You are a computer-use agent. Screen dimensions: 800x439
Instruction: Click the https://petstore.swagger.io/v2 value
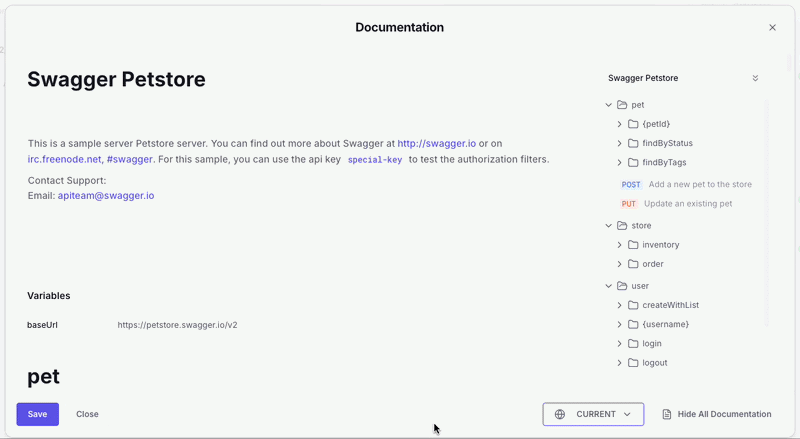pyautogui.click(x=177, y=325)
